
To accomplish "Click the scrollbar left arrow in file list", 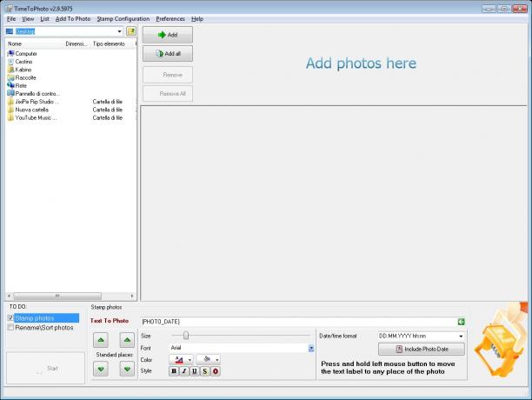I will 10,296.
